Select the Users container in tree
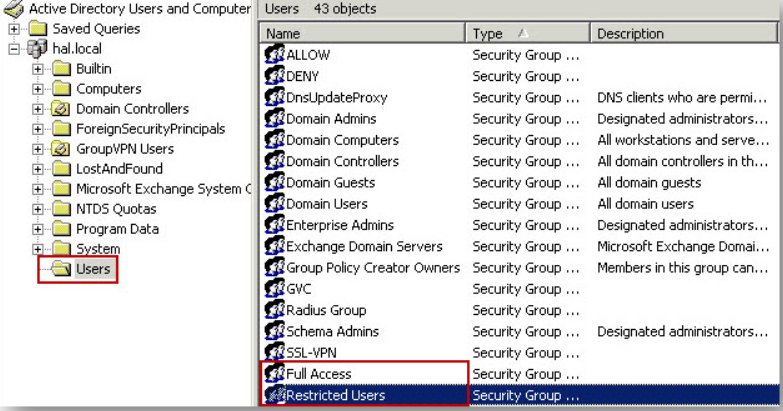 [x=93, y=269]
